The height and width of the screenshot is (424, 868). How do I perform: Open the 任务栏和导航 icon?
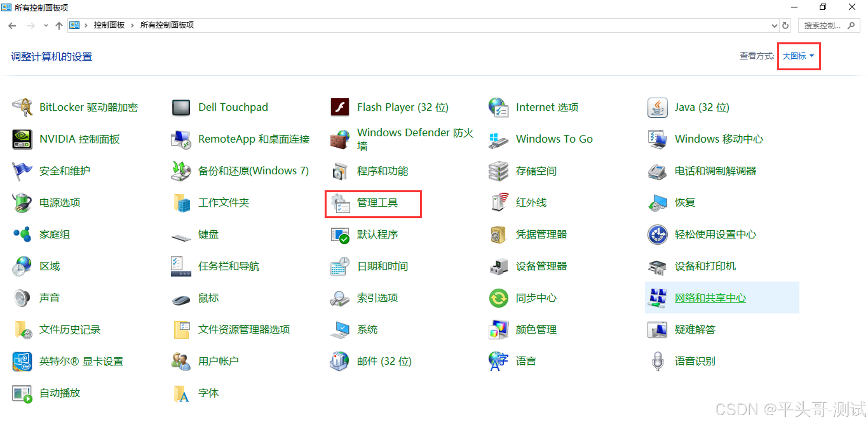[181, 266]
